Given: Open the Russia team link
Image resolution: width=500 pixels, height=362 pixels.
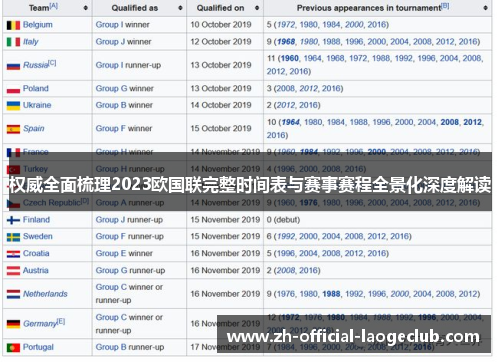Looking at the screenshot, I should click(36, 65).
